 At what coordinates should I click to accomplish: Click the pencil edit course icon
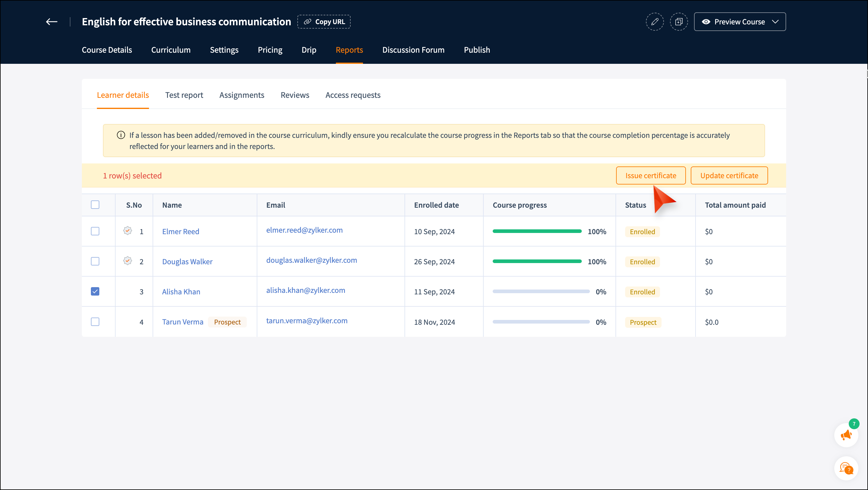[x=654, y=22]
